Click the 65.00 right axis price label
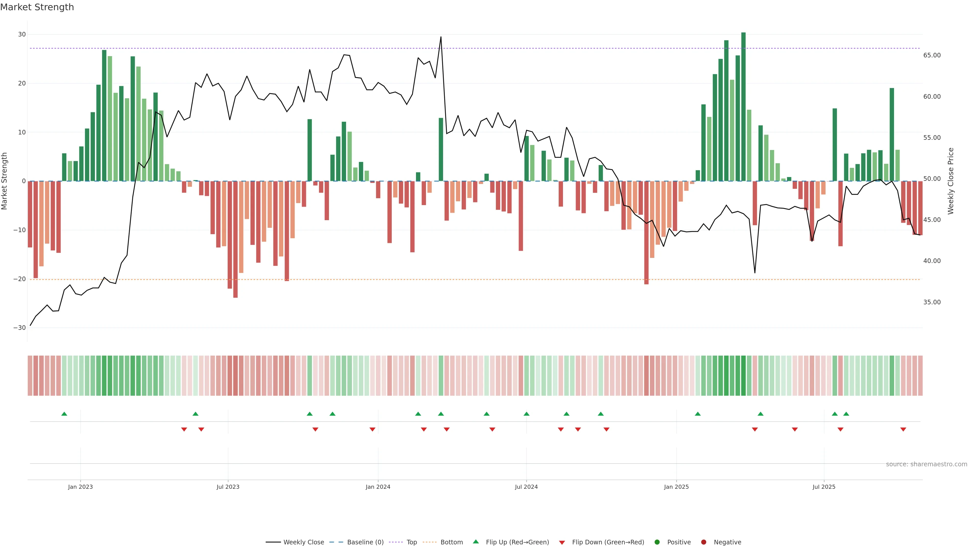 click(x=932, y=56)
